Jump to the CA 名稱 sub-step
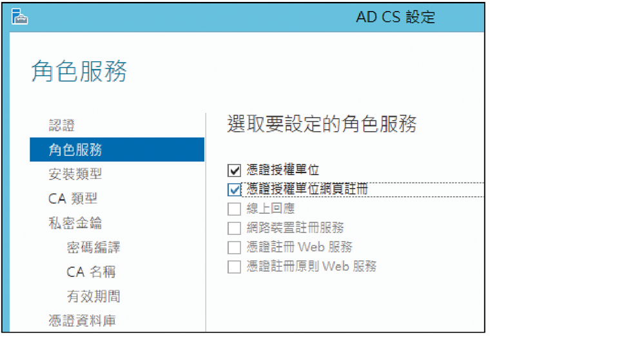 (91, 272)
